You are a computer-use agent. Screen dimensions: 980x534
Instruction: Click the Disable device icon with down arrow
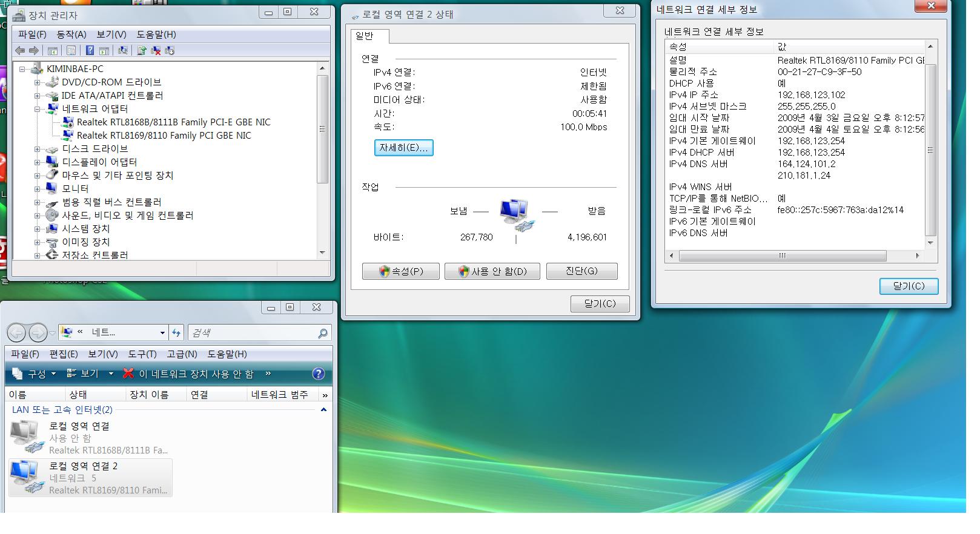[x=170, y=51]
